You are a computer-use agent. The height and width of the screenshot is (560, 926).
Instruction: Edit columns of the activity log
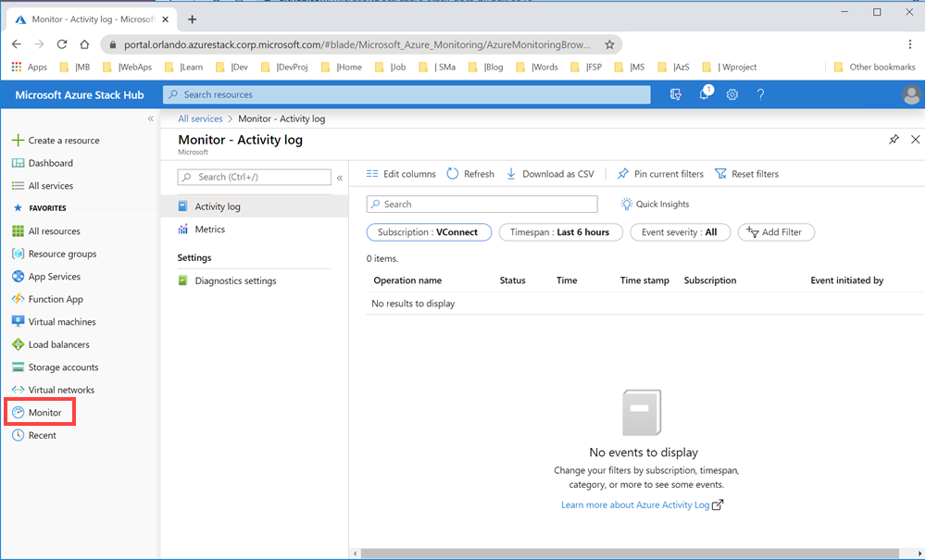tap(400, 173)
